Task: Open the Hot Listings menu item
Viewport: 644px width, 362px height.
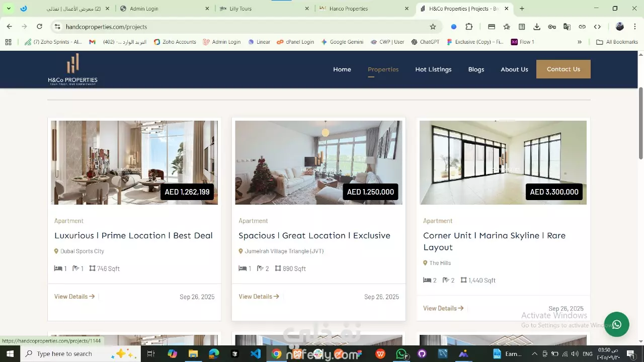Action: [433, 69]
